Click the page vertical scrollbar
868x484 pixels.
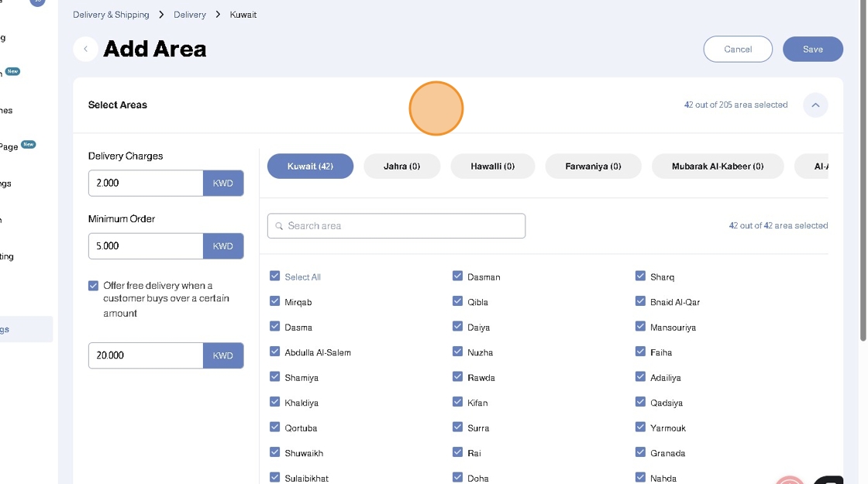click(863, 170)
